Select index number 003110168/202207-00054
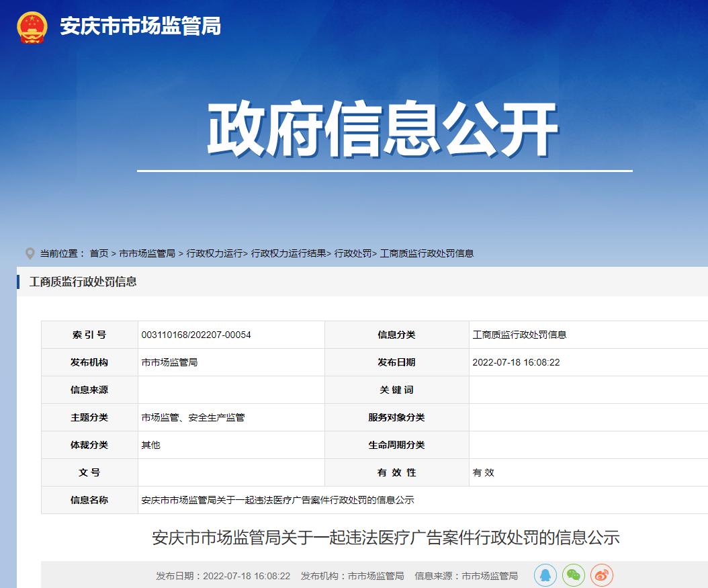The image size is (708, 588). coord(196,335)
